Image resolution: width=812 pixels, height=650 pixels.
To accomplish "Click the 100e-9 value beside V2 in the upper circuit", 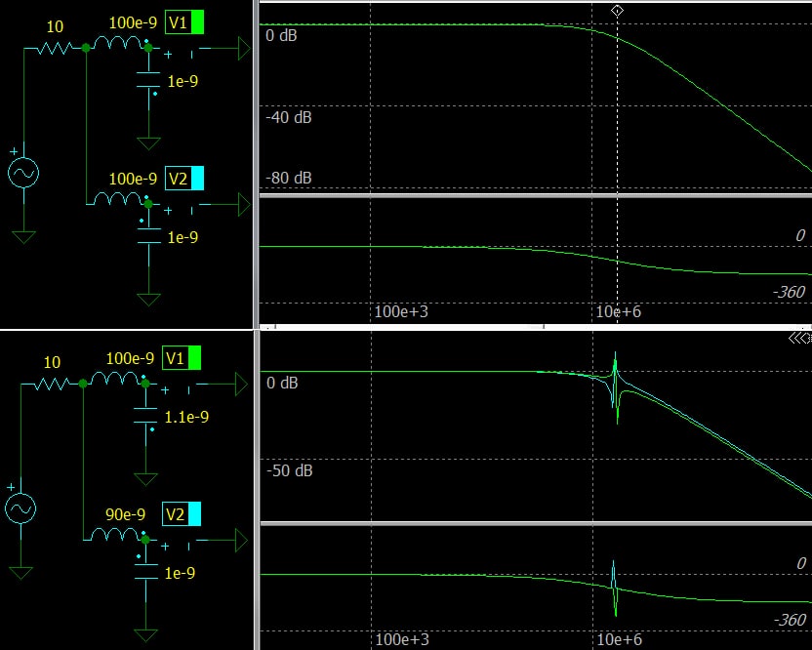I will pyautogui.click(x=133, y=179).
